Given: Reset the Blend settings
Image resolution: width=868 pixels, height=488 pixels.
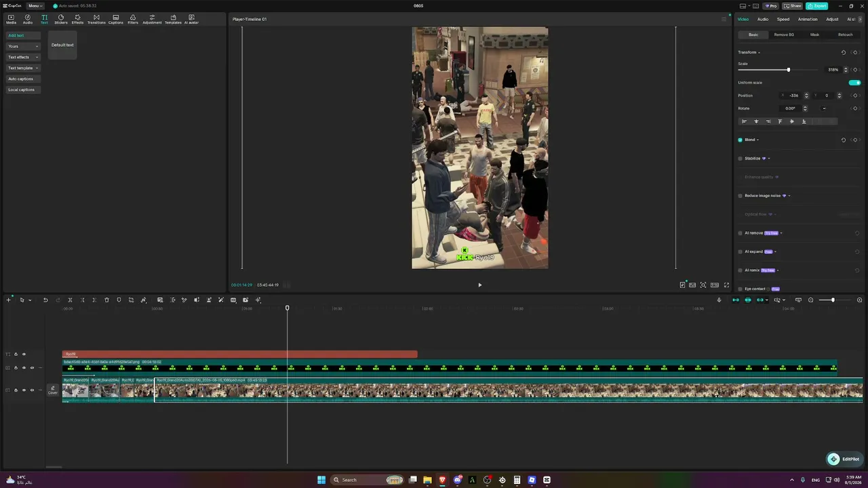Looking at the screenshot, I should tap(844, 140).
